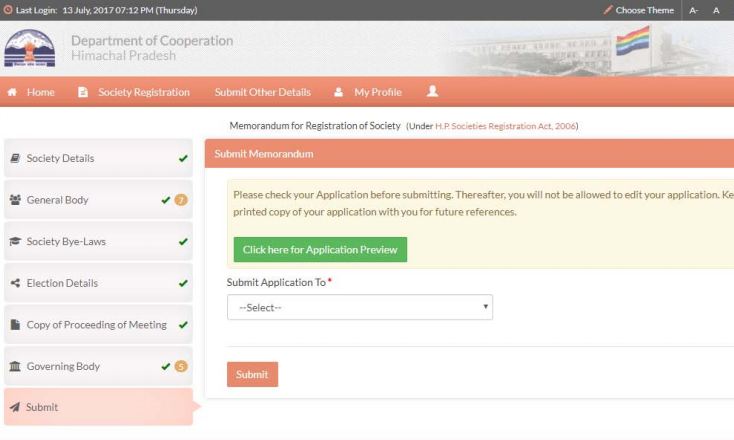Click the Submit Application To label
This screenshot has width=734, height=440.
click(x=276, y=282)
